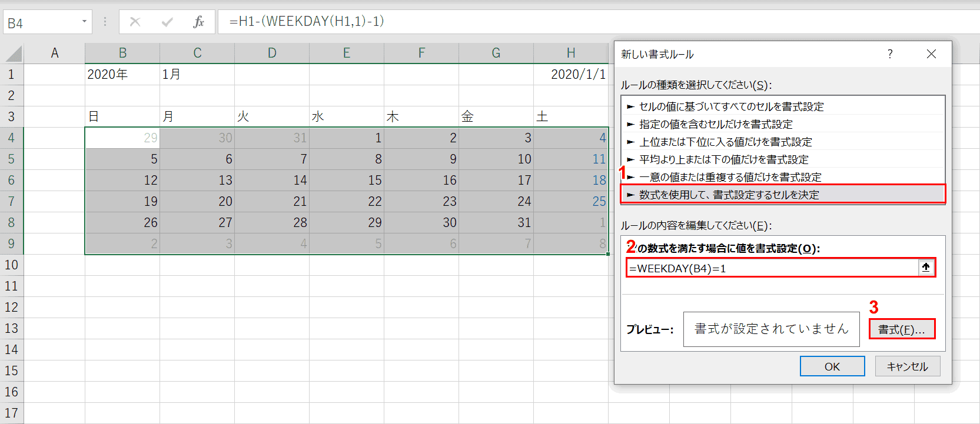Select row header 4
The height and width of the screenshot is (424, 980).
coord(11,138)
